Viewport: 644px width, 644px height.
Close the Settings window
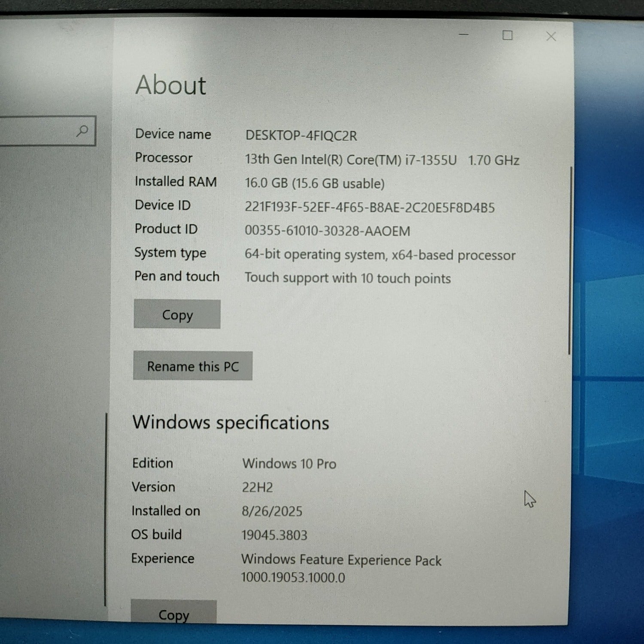point(551,36)
